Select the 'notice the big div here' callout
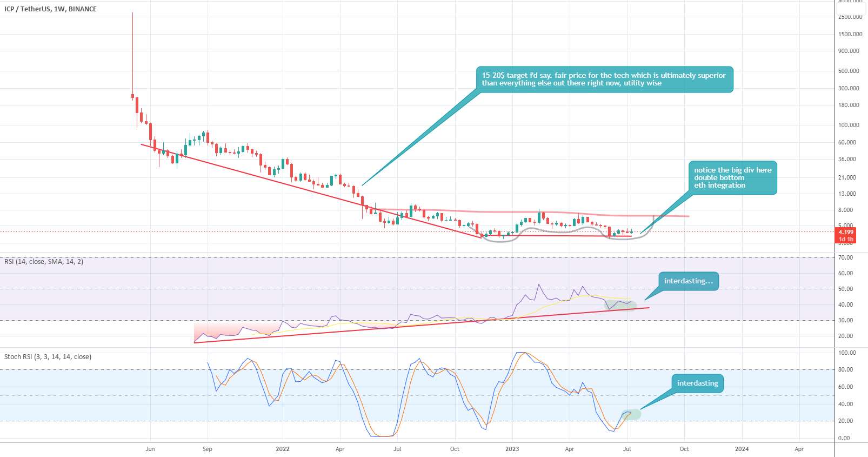868x457 pixels. coord(733,178)
